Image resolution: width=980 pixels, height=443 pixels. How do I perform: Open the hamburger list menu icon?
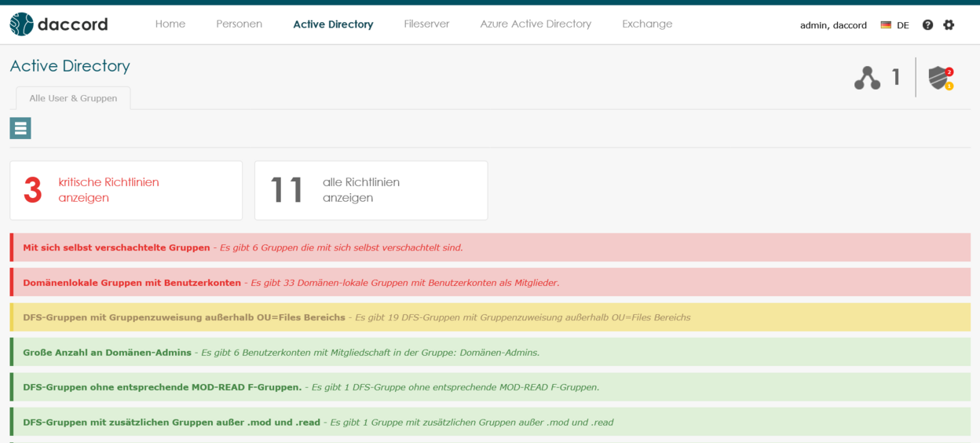[20, 128]
